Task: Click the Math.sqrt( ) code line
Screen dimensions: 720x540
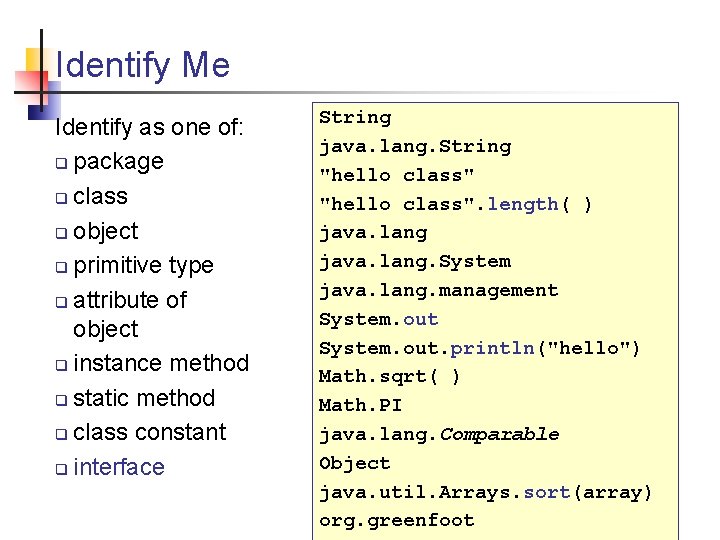Action: 390,376
